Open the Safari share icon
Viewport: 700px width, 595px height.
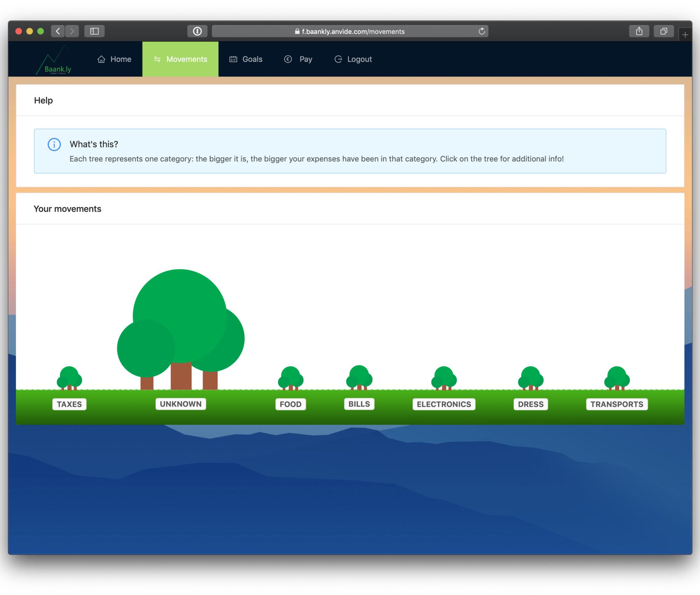click(x=639, y=31)
